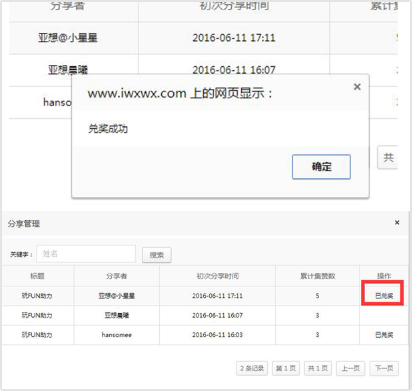Click 玩FUN助力 title in the hansomee row
The image size is (412, 391).
[x=37, y=335]
